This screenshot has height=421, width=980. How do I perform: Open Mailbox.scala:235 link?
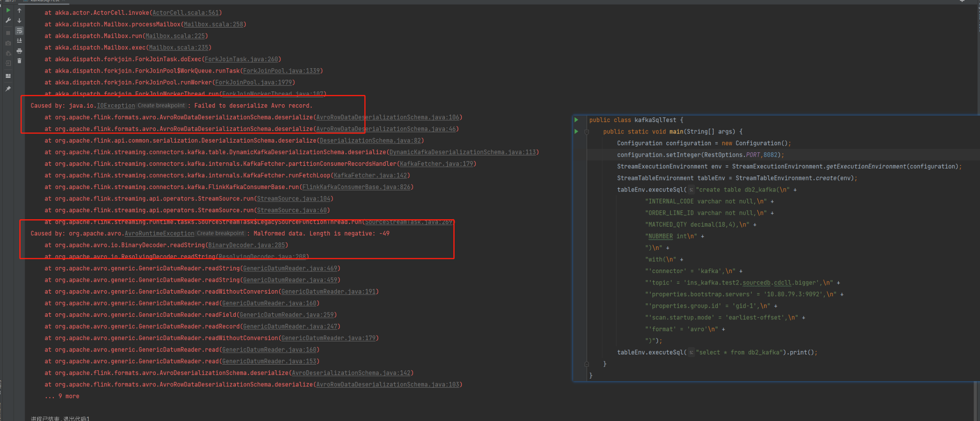coord(178,47)
